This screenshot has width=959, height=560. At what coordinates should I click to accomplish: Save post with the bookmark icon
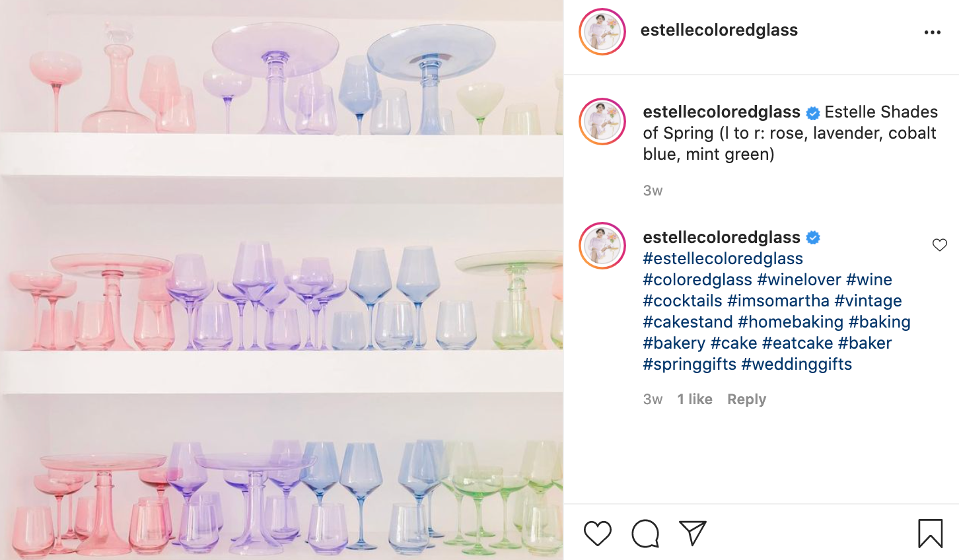(x=931, y=534)
